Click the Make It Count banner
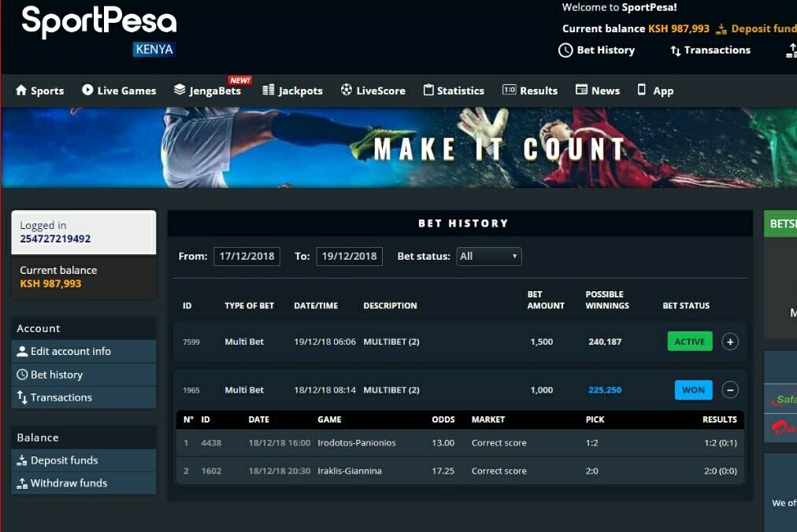This screenshot has height=532, width=797. [398, 147]
